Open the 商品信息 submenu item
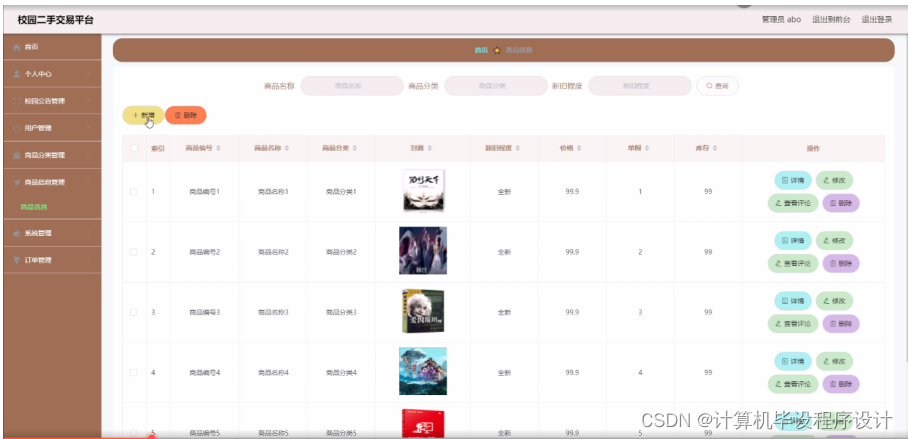This screenshot has width=908, height=439. 34,207
